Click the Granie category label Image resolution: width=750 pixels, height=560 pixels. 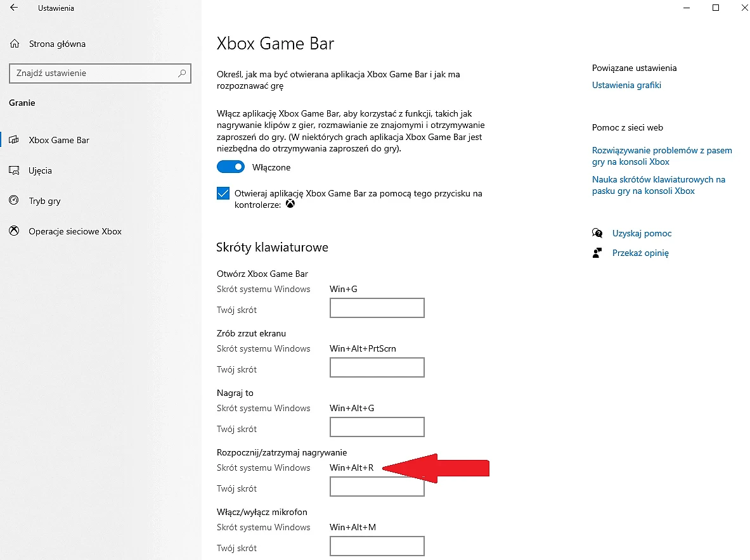click(x=22, y=103)
